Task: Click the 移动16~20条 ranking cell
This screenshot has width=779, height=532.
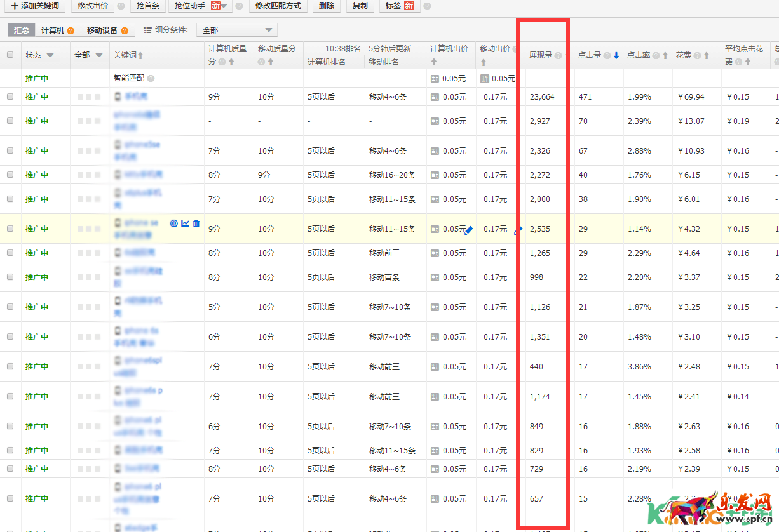Action: 392,175
